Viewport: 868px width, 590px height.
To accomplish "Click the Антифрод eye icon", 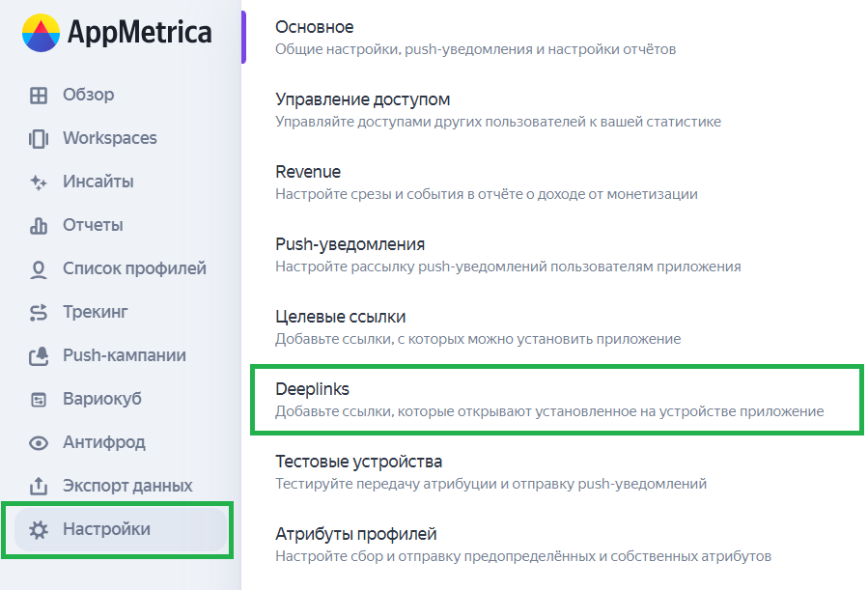I will (x=39, y=443).
